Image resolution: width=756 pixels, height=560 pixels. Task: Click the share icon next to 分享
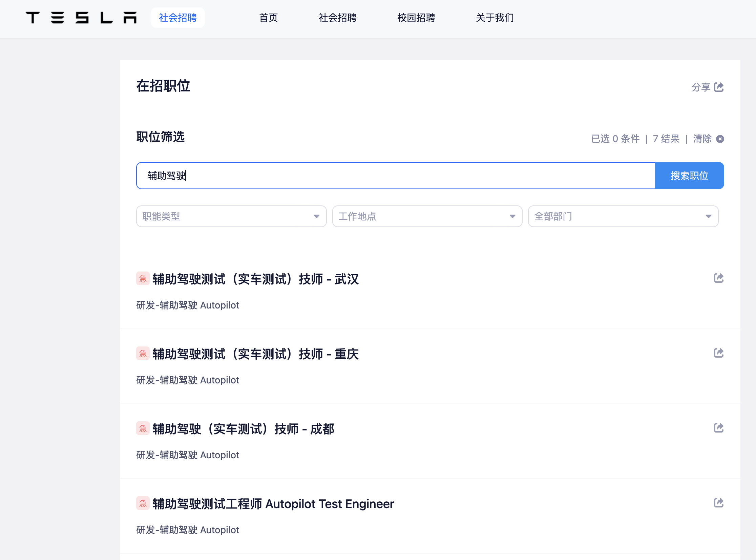click(x=718, y=87)
